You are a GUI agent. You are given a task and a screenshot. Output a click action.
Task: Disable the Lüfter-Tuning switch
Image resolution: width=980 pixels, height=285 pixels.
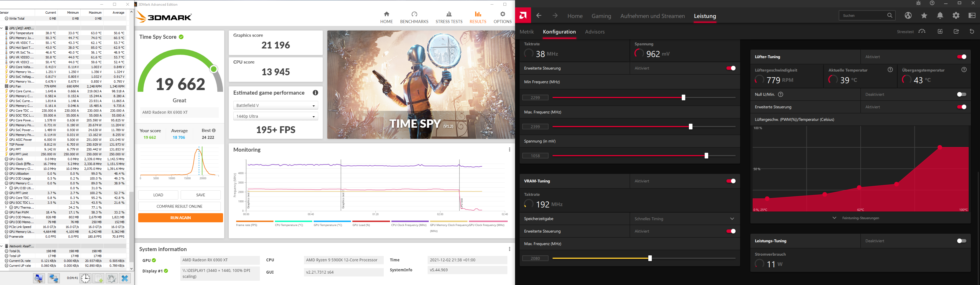961,57
